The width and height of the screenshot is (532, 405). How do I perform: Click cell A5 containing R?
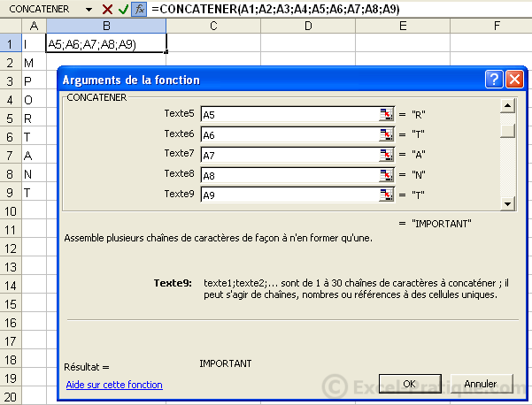coord(34,118)
